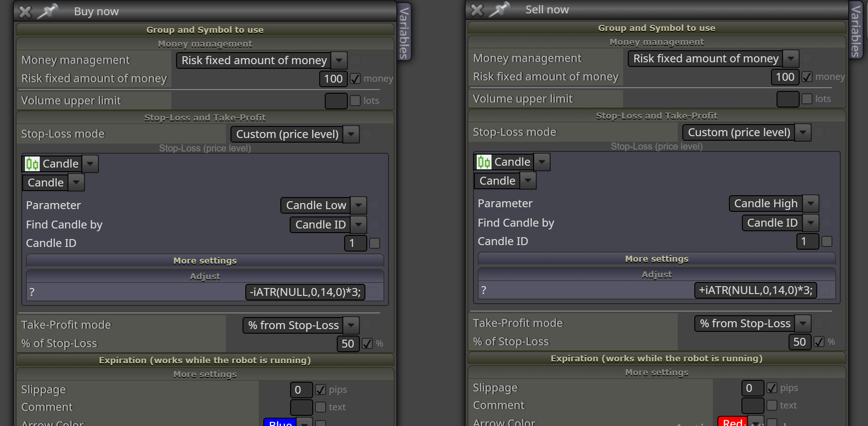Close the Sell now panel

(x=477, y=10)
